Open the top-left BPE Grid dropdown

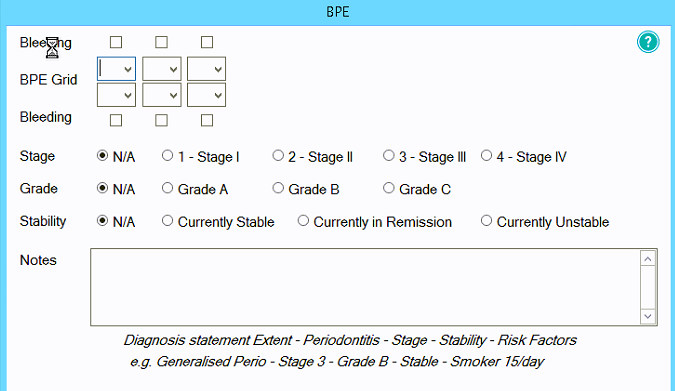click(116, 69)
